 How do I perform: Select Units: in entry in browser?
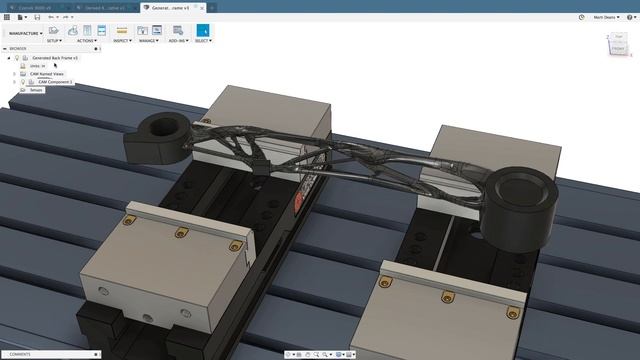click(x=38, y=66)
